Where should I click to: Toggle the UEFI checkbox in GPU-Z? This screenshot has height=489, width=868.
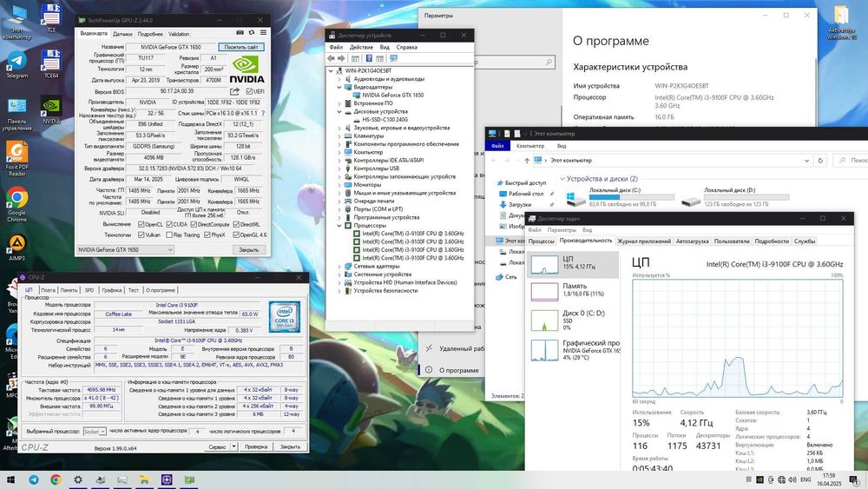pos(249,91)
